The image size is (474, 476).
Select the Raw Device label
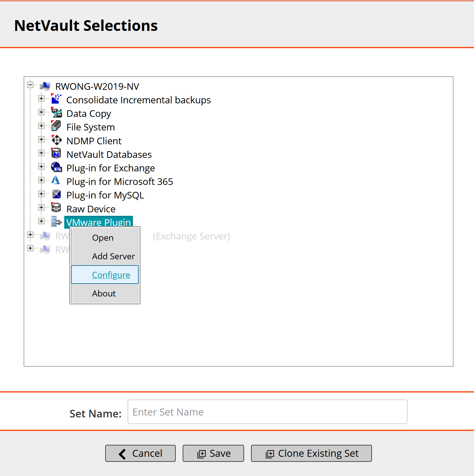(91, 209)
